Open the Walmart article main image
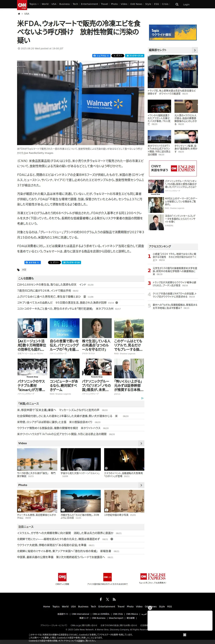The height and width of the screenshot is (644, 215). 81,103
